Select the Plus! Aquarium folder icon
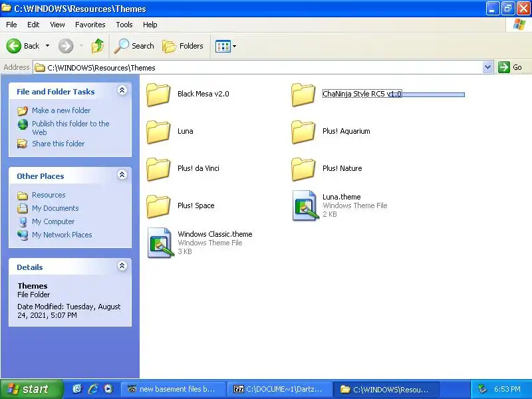The height and width of the screenshot is (399, 532). tap(303, 132)
